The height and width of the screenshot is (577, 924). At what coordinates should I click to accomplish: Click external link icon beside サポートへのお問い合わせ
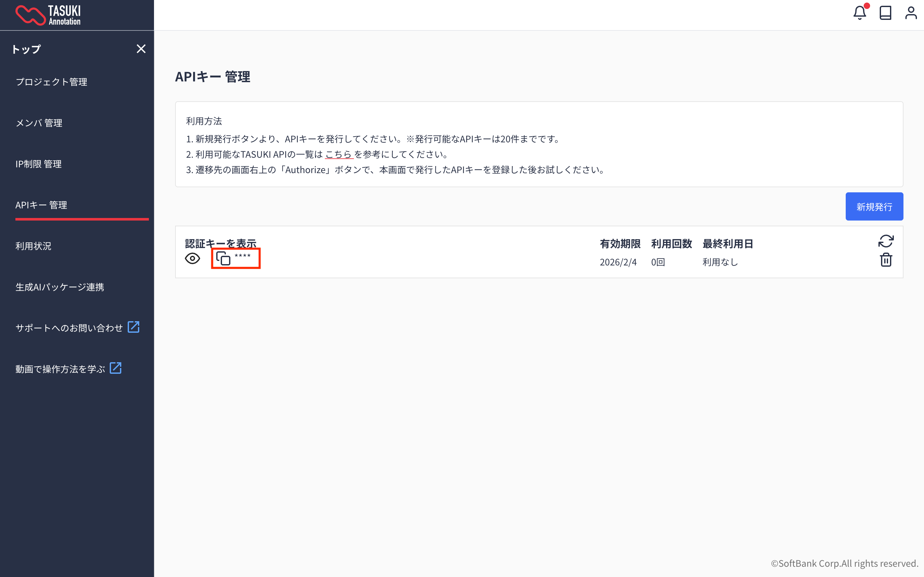tap(133, 327)
